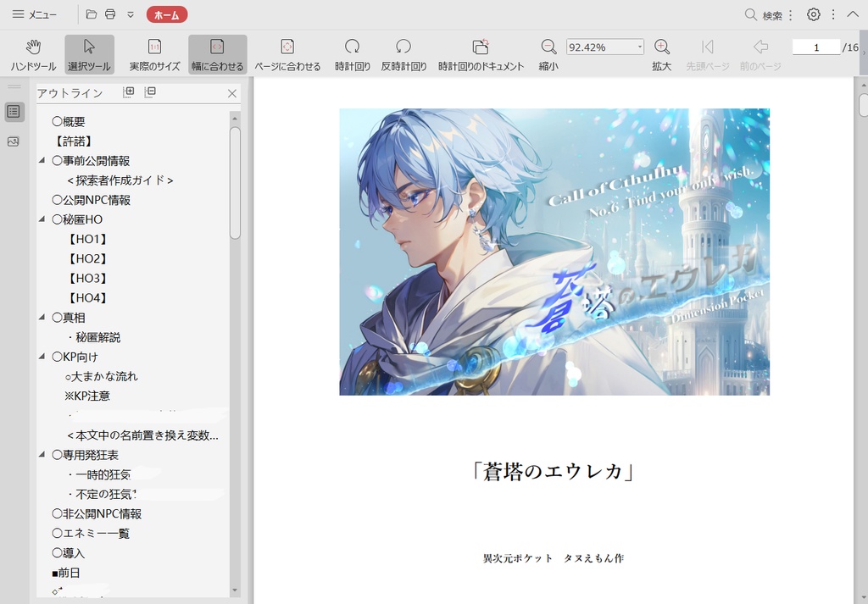Toggle 幅に合わせる fit-width mode

[x=216, y=53]
